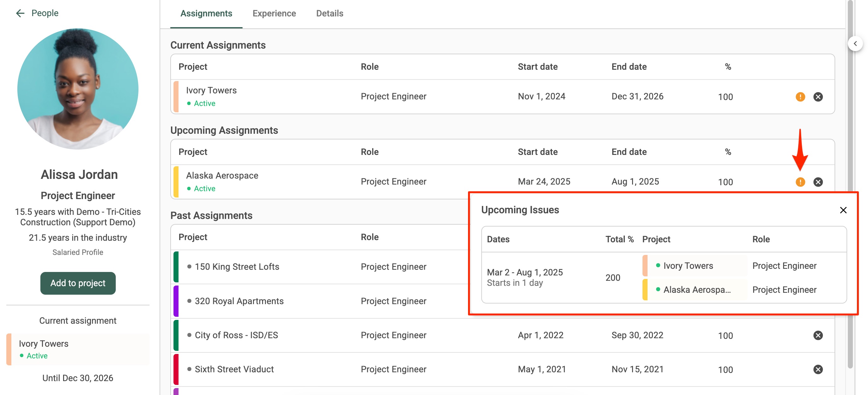Click the yellow color bar of Alaska Aerospace row
This screenshot has height=395, width=868.
[176, 182]
